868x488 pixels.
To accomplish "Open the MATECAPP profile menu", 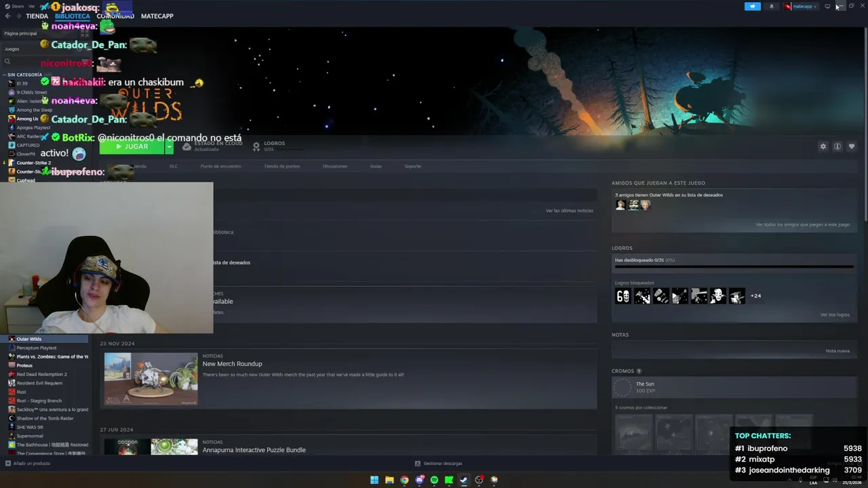I will click(157, 16).
